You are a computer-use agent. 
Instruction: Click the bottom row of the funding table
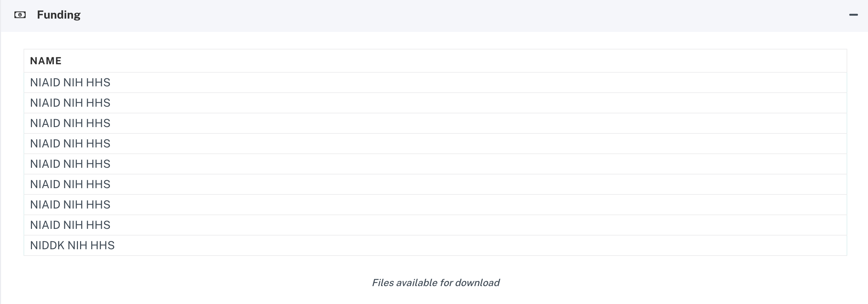click(73, 245)
